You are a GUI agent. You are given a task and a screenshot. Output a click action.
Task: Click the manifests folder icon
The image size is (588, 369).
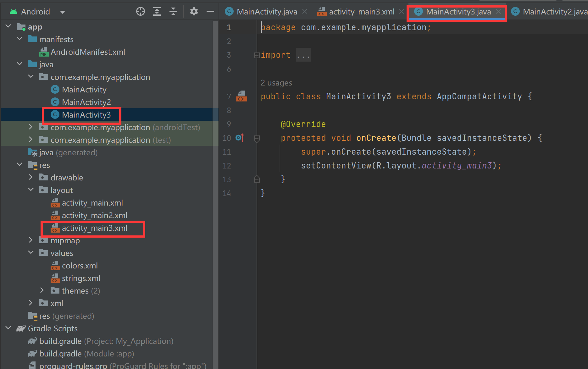(32, 39)
